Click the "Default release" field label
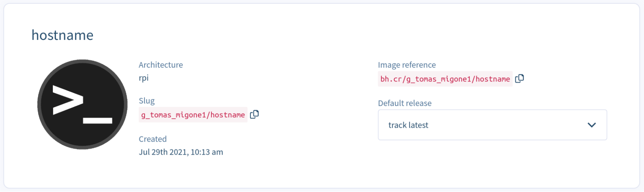644x192 pixels. click(x=405, y=103)
